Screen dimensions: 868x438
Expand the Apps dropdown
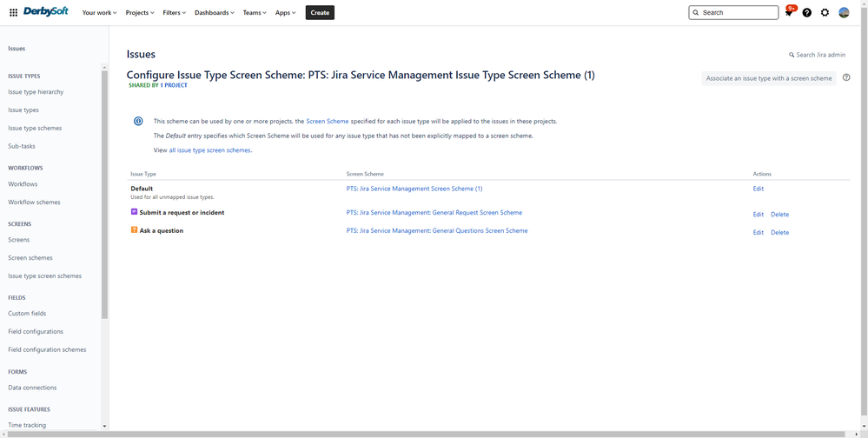(x=285, y=12)
